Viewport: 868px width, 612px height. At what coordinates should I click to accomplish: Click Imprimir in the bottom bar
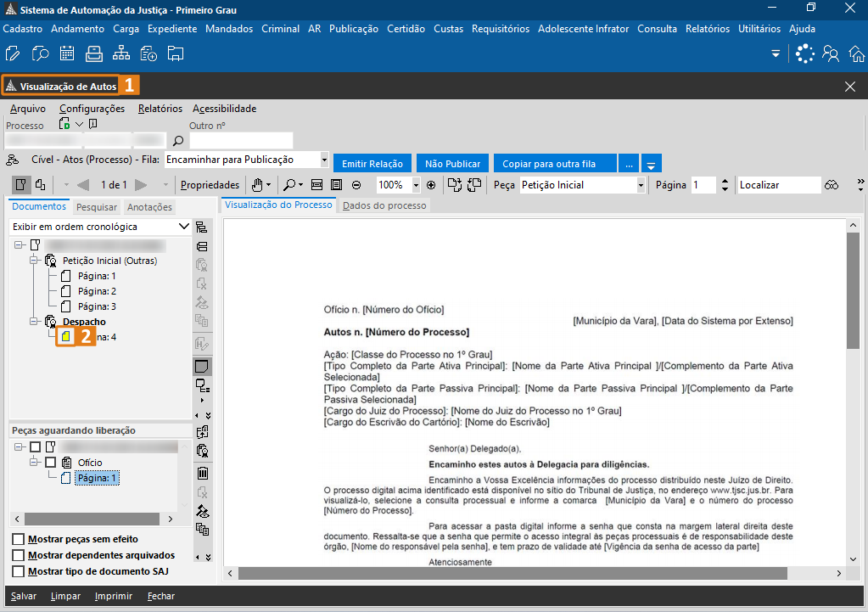(x=114, y=596)
